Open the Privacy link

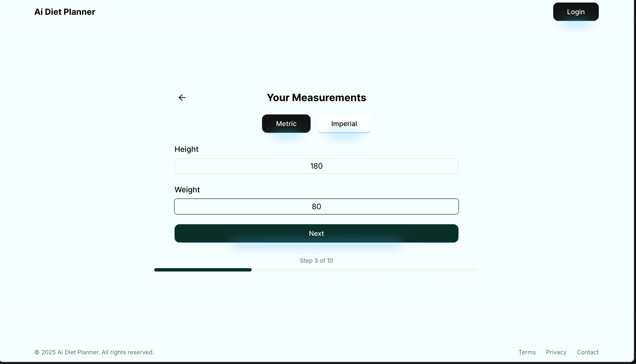click(x=556, y=352)
